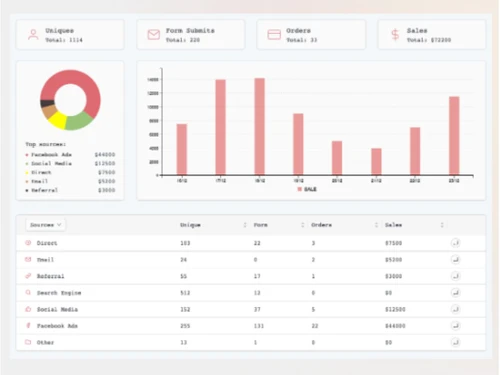Open details button for Social Media row

coord(455,309)
